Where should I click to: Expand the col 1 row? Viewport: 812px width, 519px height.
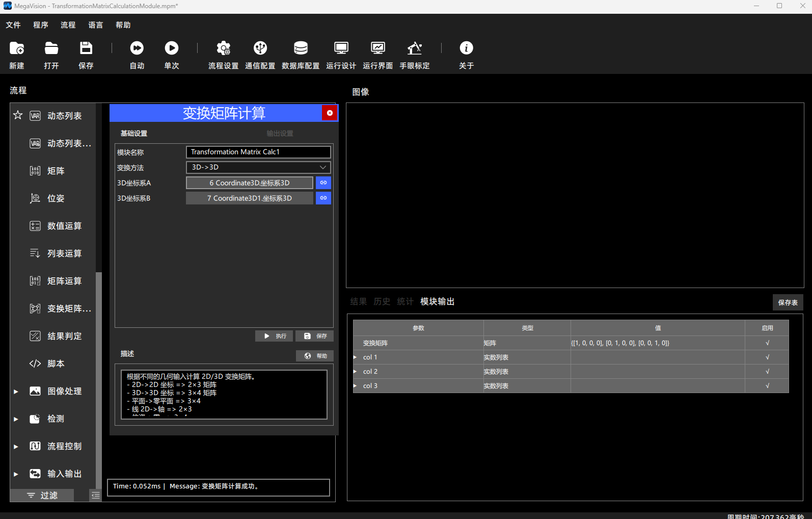tap(355, 357)
